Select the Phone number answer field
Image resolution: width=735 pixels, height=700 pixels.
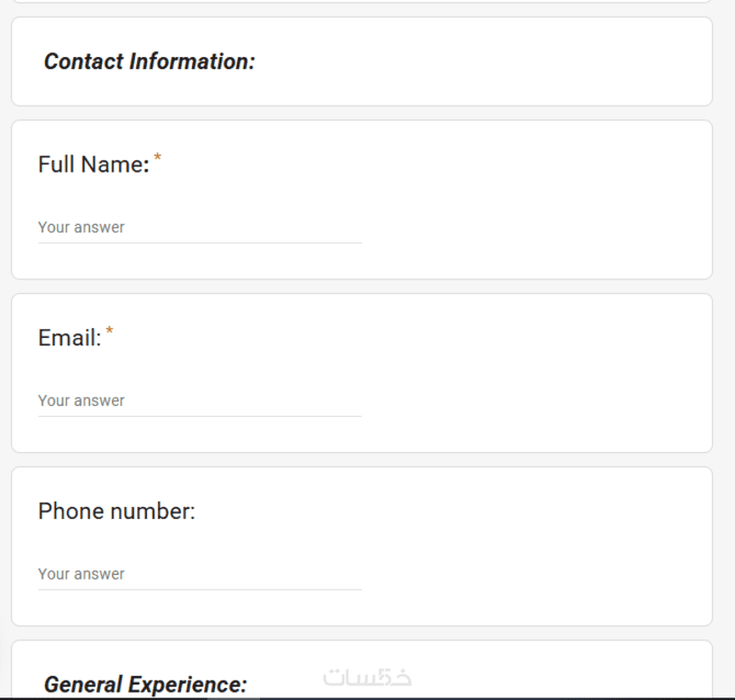pyautogui.click(x=199, y=574)
